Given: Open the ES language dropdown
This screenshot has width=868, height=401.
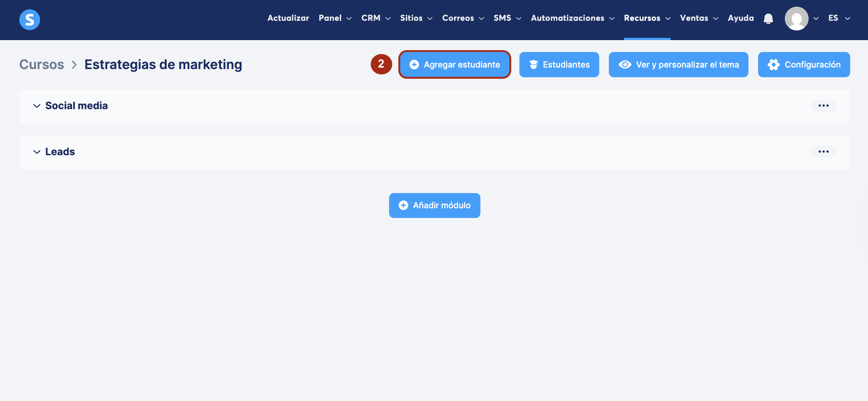Looking at the screenshot, I should tap(839, 18).
